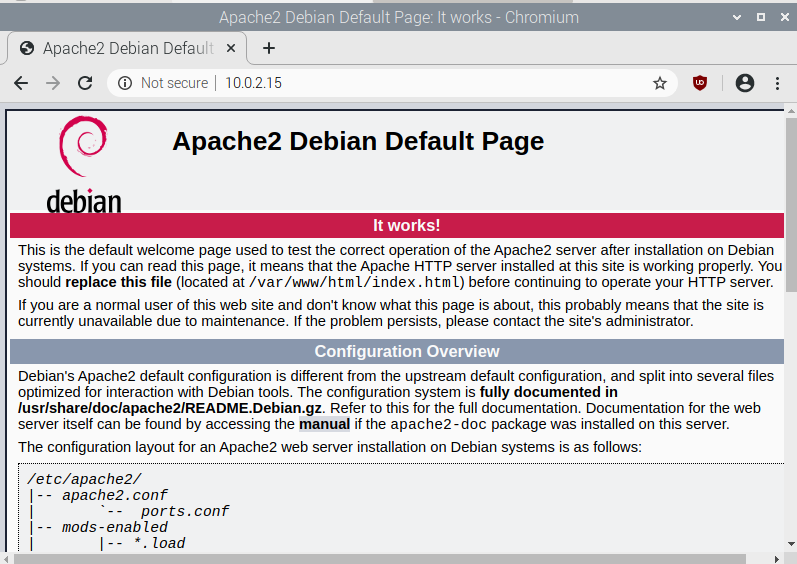Close the Apache2 Debian Default tab

[x=234, y=48]
